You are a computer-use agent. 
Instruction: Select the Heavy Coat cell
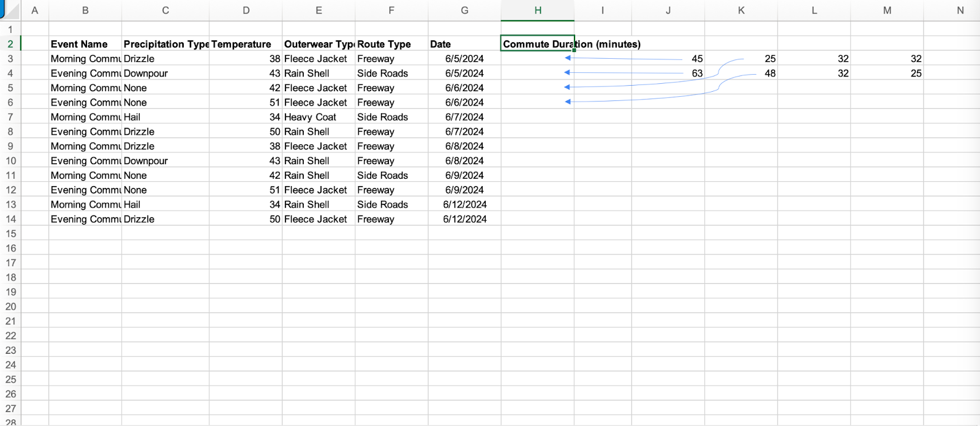click(x=310, y=117)
